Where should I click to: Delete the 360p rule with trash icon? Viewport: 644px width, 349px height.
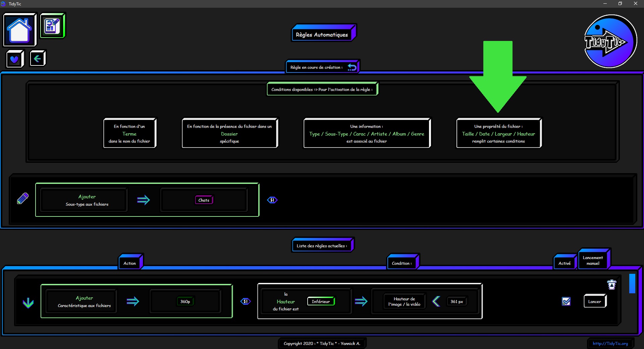point(612,285)
